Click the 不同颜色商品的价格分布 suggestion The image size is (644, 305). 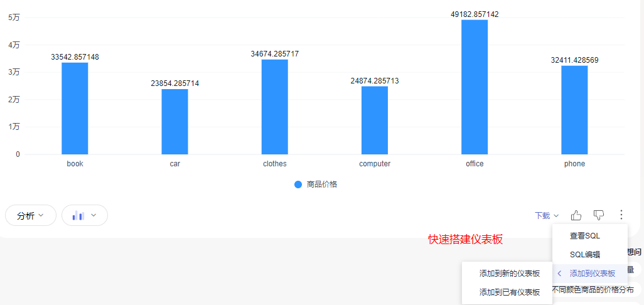pos(593,289)
